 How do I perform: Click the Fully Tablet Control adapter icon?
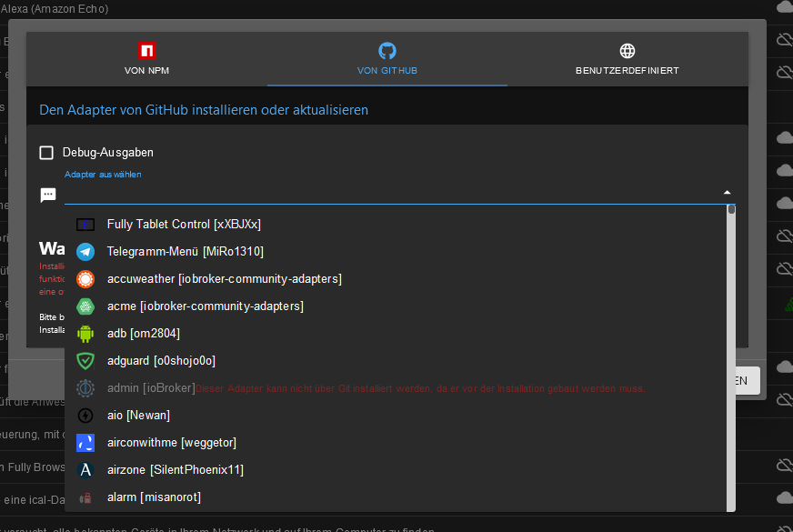click(x=85, y=225)
